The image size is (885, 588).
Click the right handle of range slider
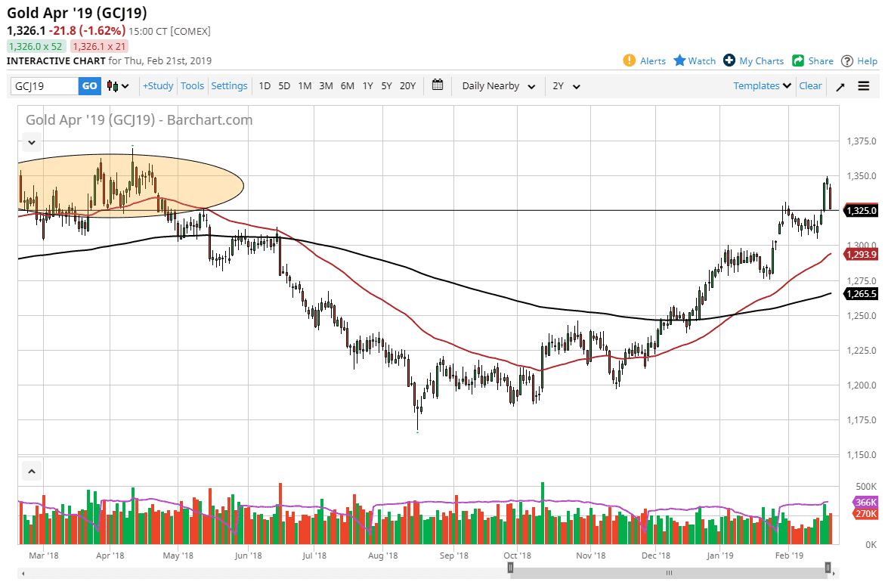(x=828, y=568)
